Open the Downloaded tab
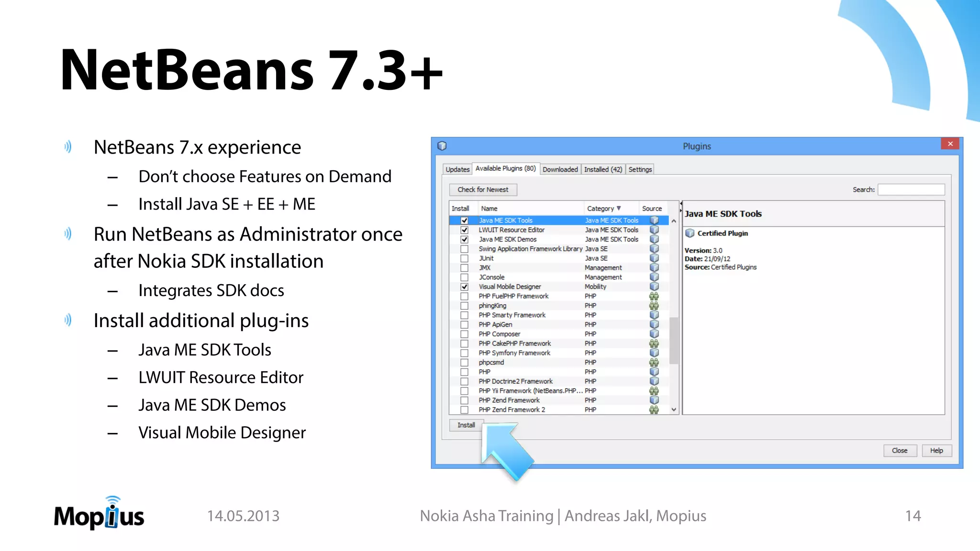The image size is (980, 551). pos(560,169)
